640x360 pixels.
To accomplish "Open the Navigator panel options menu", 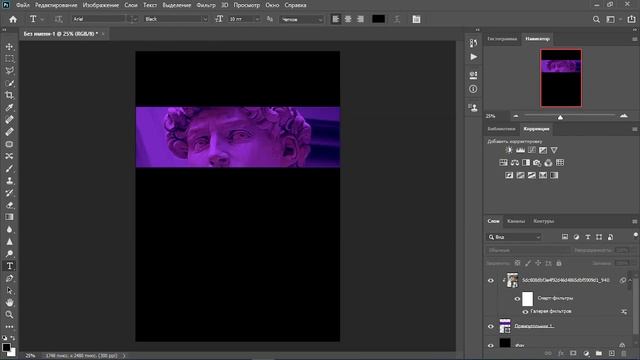I will (634, 39).
